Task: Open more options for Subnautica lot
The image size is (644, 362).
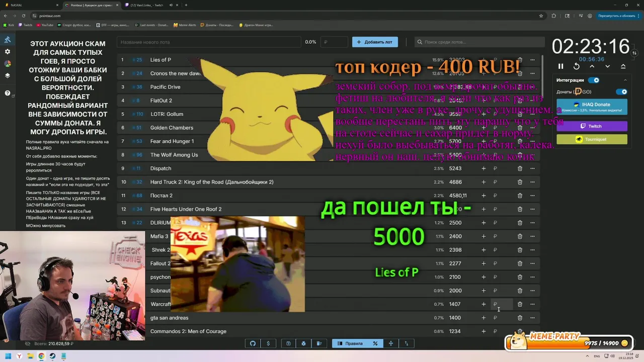Action: 532,291
